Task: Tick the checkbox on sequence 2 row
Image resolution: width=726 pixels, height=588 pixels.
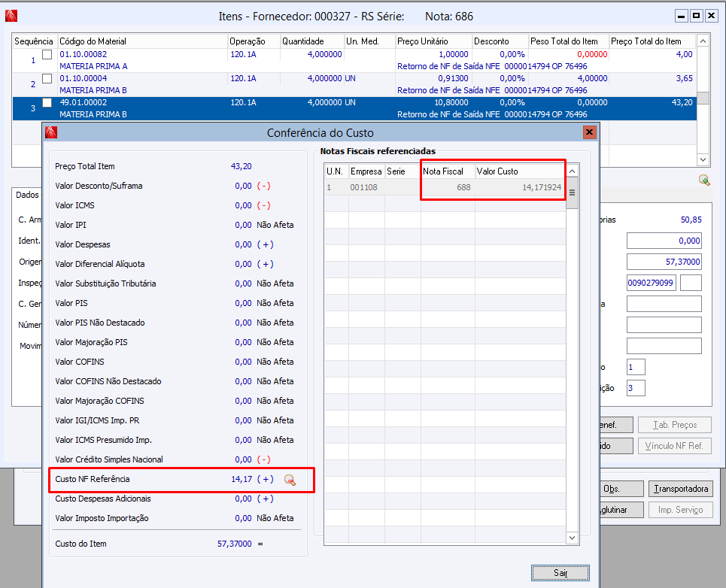Action: click(47, 79)
